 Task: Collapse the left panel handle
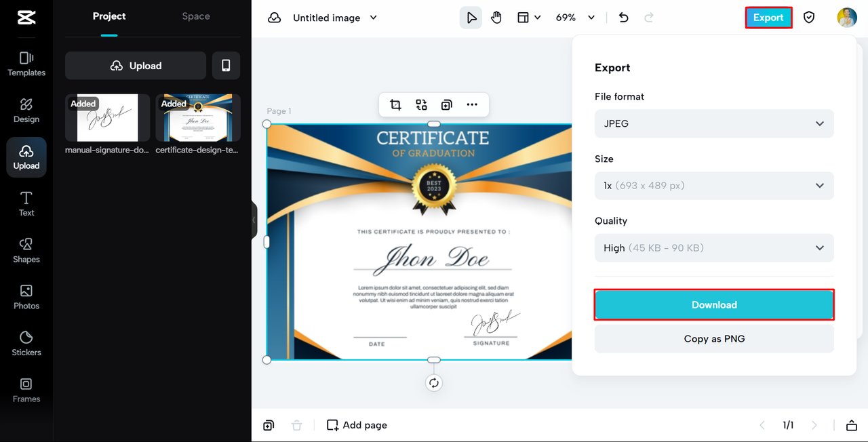(254, 220)
